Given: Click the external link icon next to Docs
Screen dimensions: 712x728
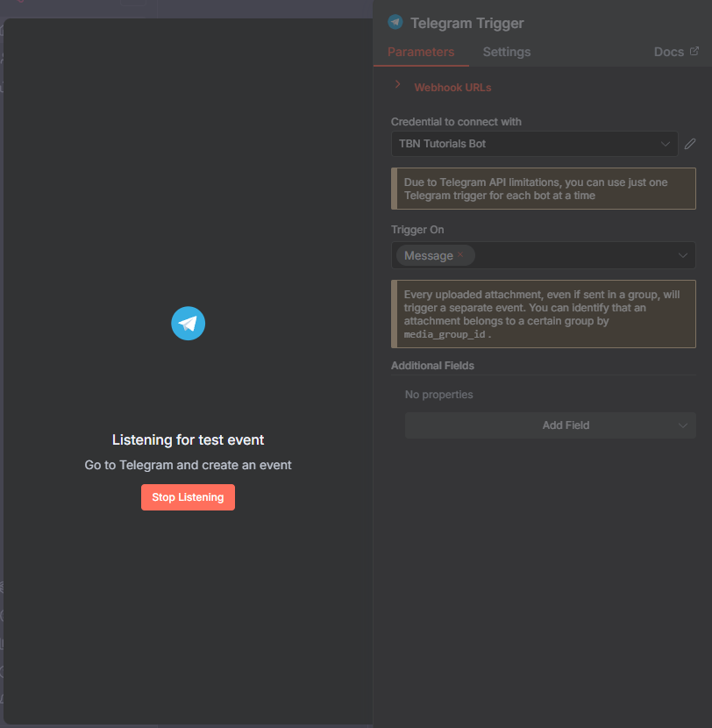Looking at the screenshot, I should (x=694, y=52).
